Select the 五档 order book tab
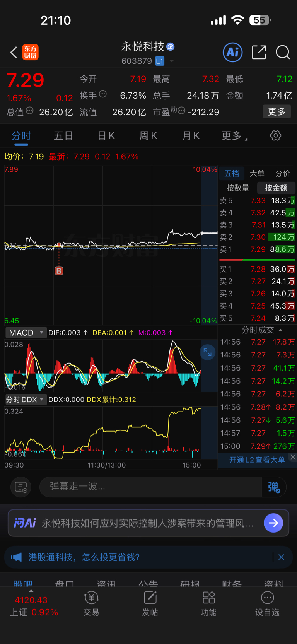This screenshot has width=297, height=644. (232, 173)
